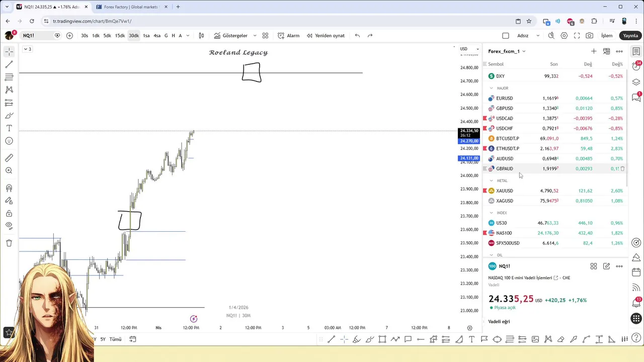Switch to the 1sa timeframe

pyautogui.click(x=146, y=36)
